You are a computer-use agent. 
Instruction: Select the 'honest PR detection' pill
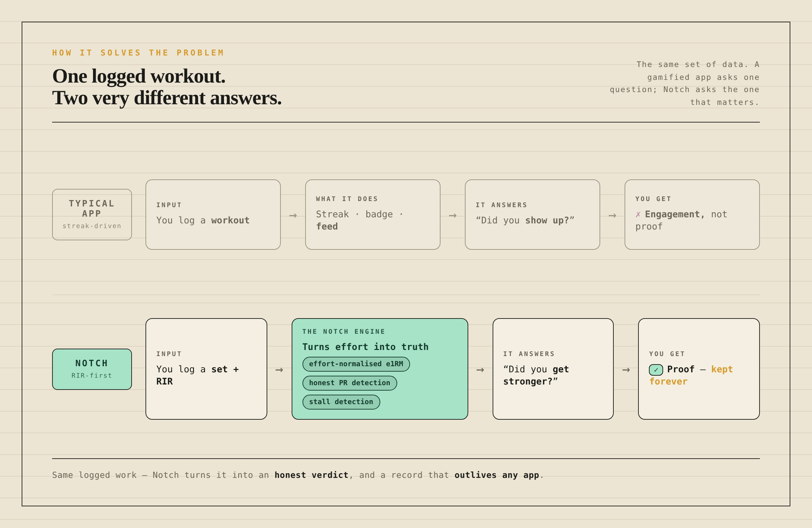click(349, 383)
